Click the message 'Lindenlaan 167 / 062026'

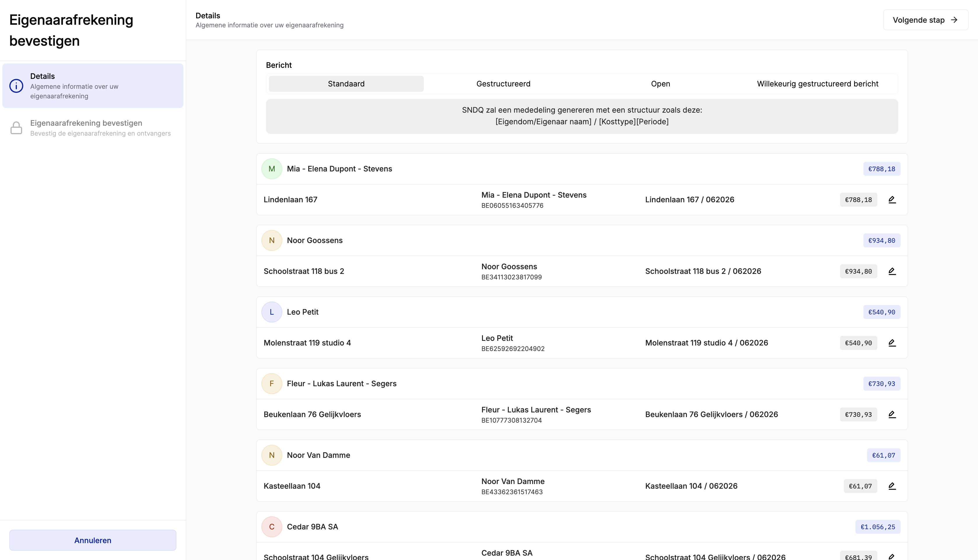pyautogui.click(x=690, y=200)
